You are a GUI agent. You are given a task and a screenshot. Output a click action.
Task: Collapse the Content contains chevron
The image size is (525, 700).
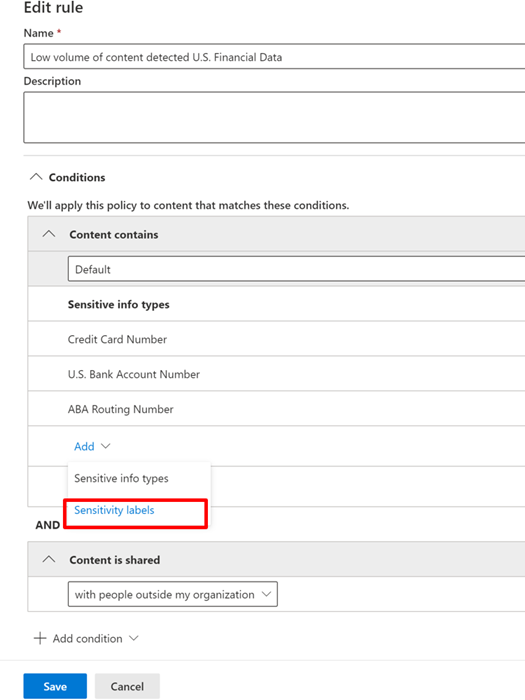[x=49, y=234]
